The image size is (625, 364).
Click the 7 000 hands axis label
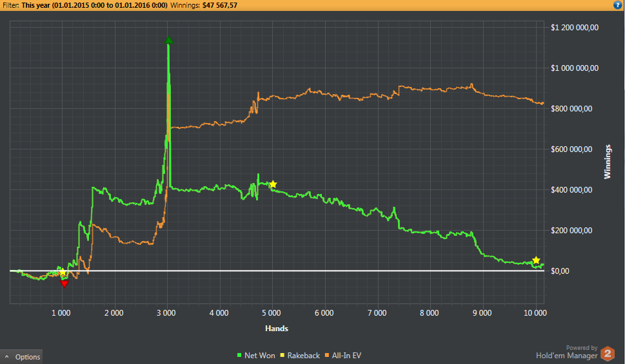click(377, 313)
